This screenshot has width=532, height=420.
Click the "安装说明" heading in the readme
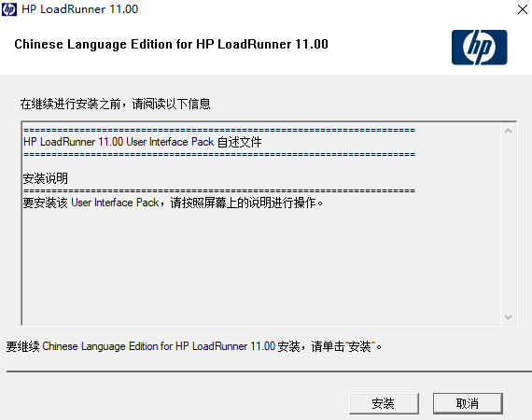(46, 178)
